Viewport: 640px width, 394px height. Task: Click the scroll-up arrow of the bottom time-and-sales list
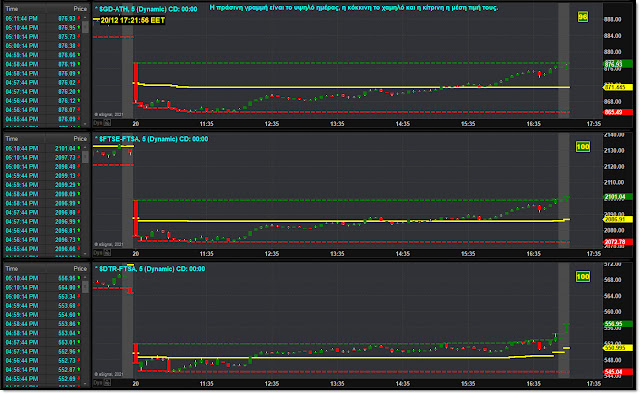click(x=85, y=277)
